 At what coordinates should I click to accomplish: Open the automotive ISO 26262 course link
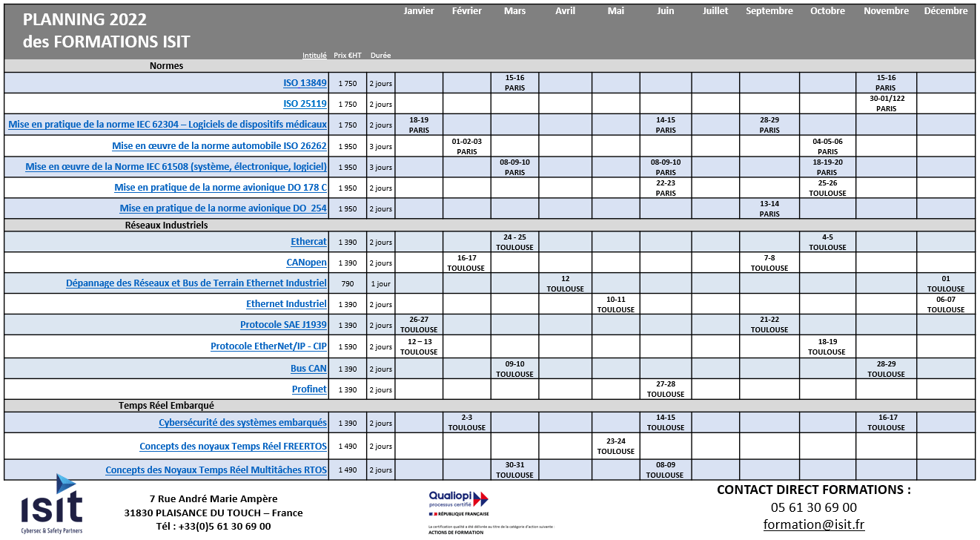[x=219, y=146]
